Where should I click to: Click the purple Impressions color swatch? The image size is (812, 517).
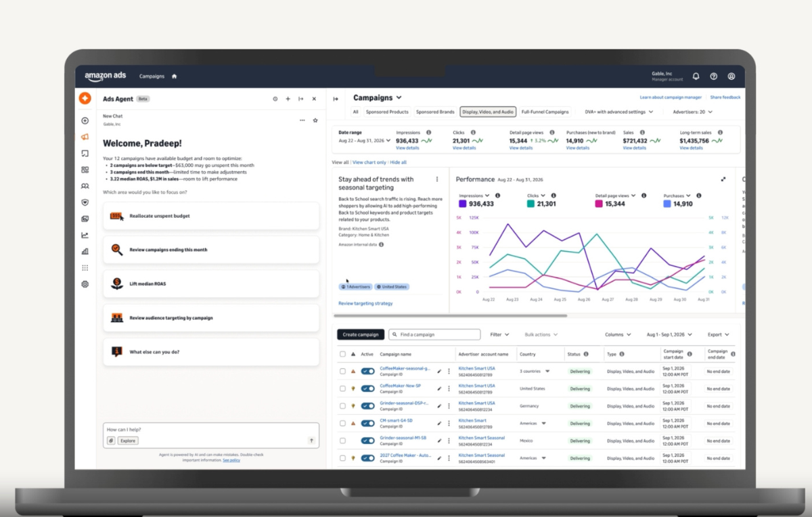[462, 204]
